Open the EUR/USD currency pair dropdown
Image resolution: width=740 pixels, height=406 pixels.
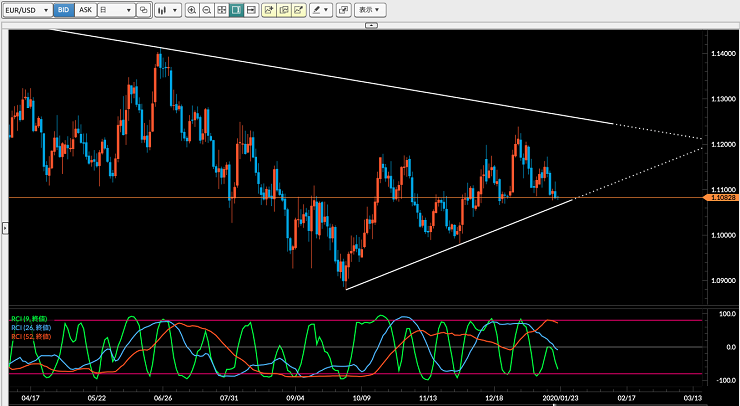point(27,10)
